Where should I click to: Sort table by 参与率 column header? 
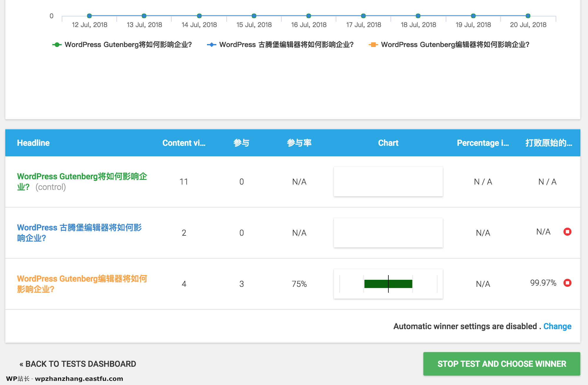click(x=299, y=143)
